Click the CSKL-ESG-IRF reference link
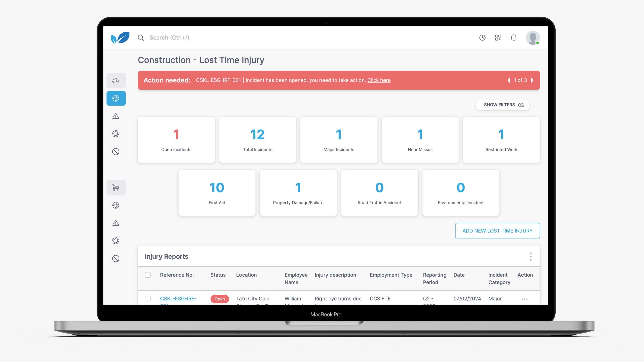The height and width of the screenshot is (362, 644). tap(178, 298)
